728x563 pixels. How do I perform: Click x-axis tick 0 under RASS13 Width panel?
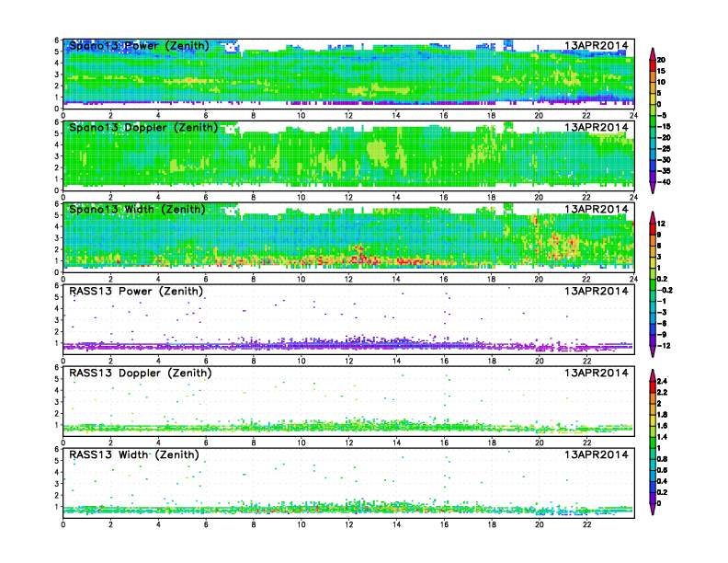click(x=63, y=524)
